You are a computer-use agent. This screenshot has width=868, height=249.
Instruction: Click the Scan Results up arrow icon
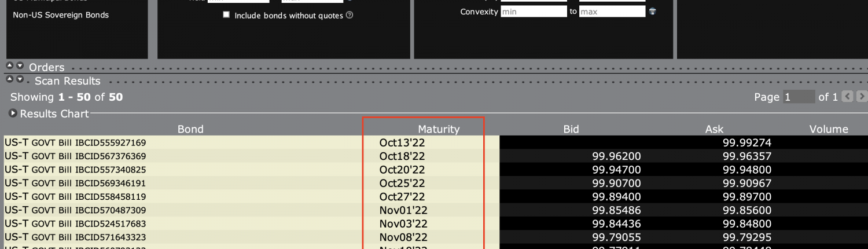[10, 79]
